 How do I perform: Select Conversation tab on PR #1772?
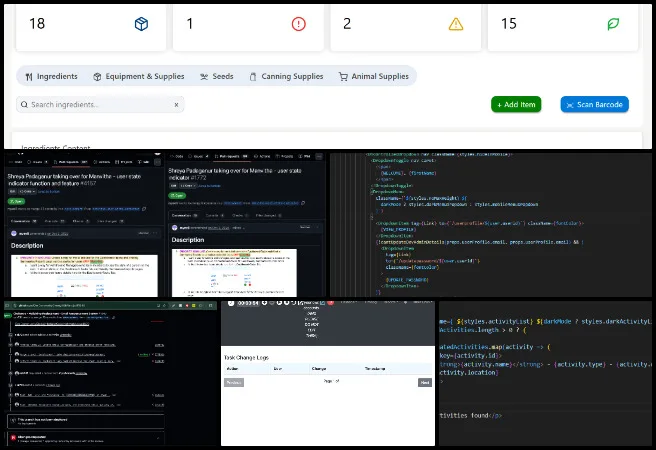coord(184,215)
